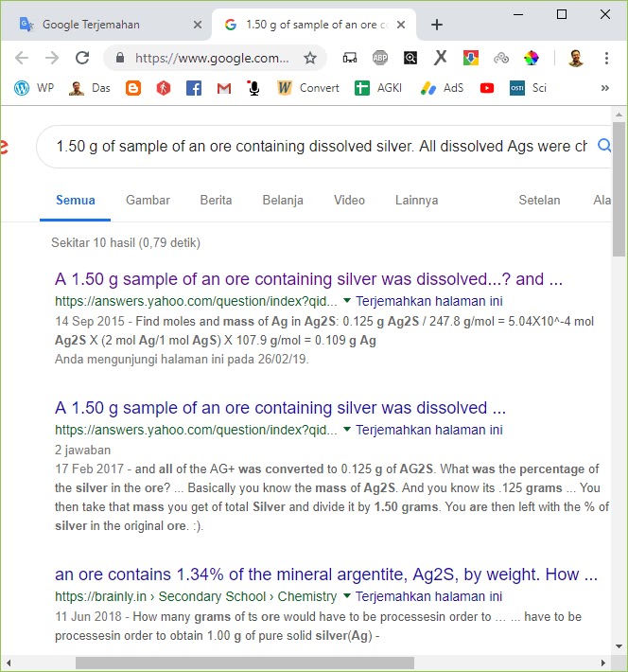
Task: Click the address bar URL
Action: [x=212, y=58]
